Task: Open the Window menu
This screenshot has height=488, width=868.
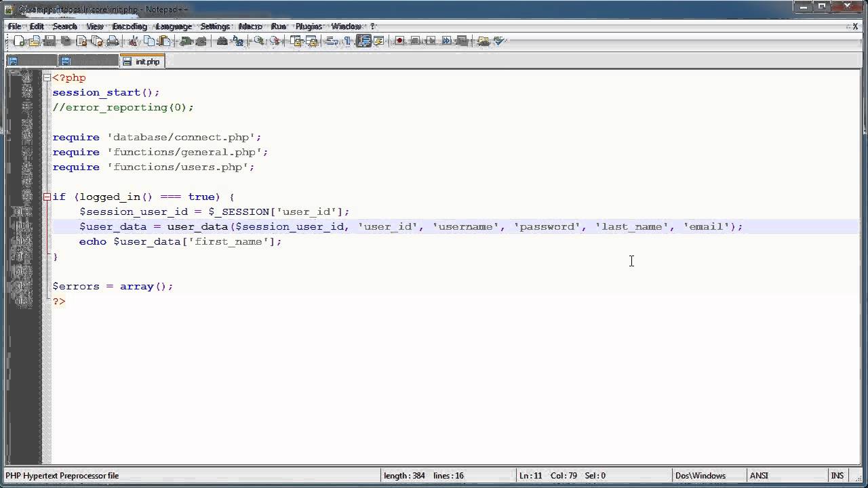Action: 346,26
